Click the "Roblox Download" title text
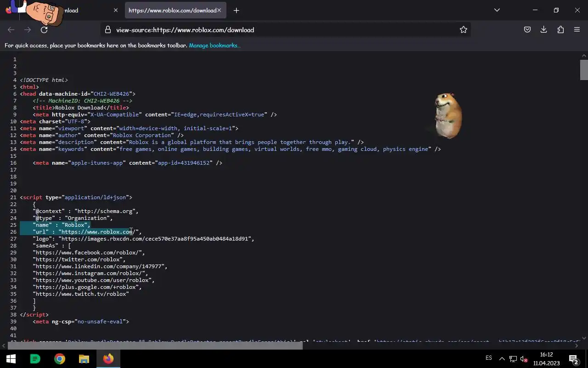This screenshot has height=368, width=588. pos(79,108)
